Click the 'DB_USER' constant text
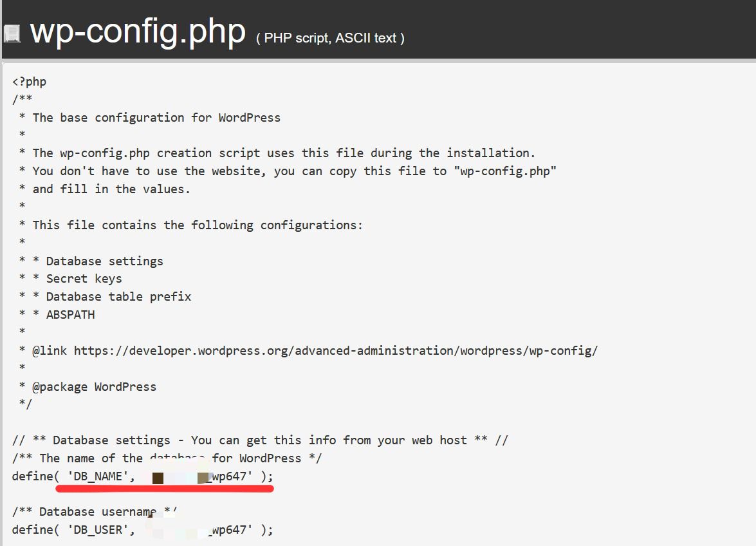 click(x=101, y=530)
